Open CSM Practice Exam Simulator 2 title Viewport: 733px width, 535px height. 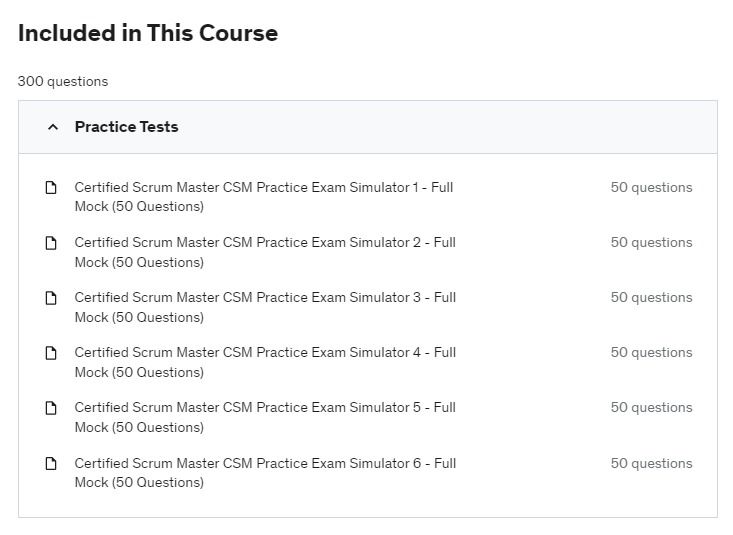point(264,252)
